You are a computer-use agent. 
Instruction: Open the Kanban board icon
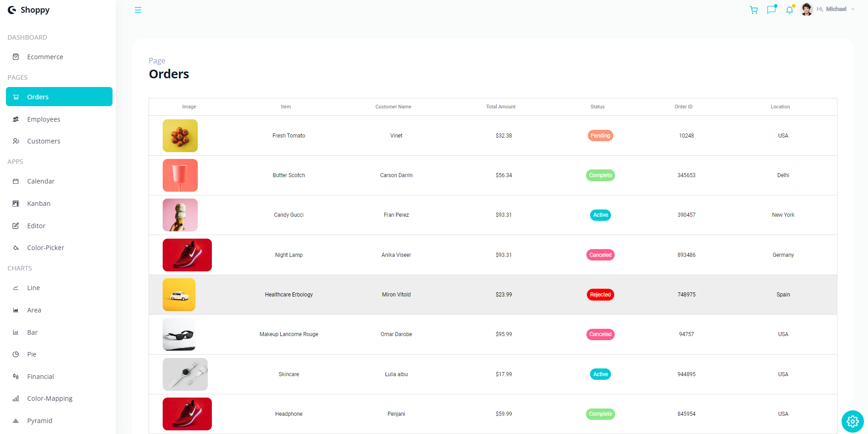click(16, 203)
